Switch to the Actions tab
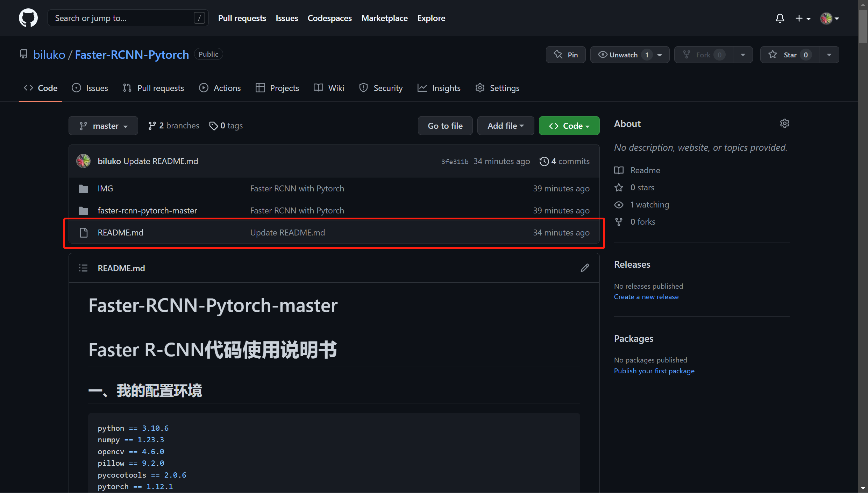The image size is (868, 493). 220,88
